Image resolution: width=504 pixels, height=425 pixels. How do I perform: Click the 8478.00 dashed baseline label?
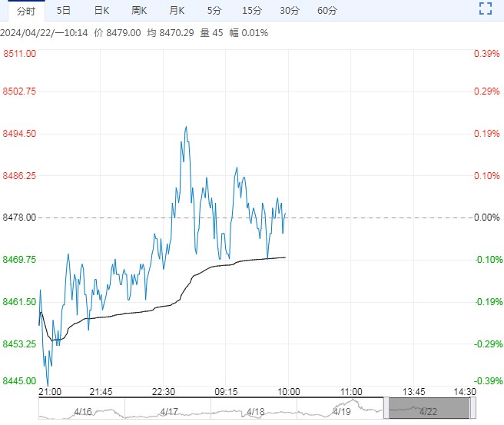click(x=20, y=217)
